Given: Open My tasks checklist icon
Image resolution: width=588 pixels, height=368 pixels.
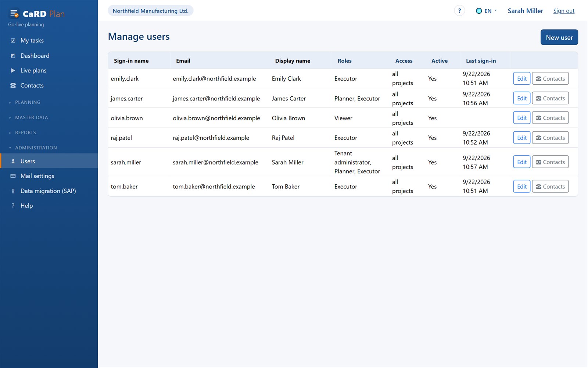Looking at the screenshot, I should [13, 40].
